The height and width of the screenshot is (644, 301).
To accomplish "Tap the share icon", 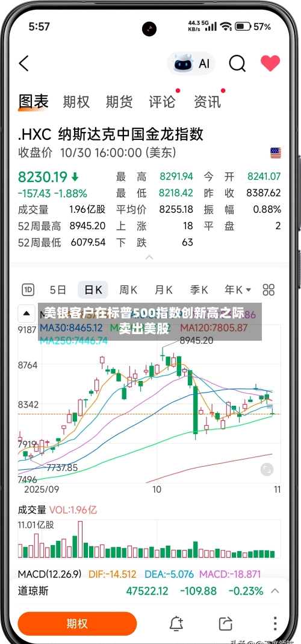I will pyautogui.click(x=225, y=624).
